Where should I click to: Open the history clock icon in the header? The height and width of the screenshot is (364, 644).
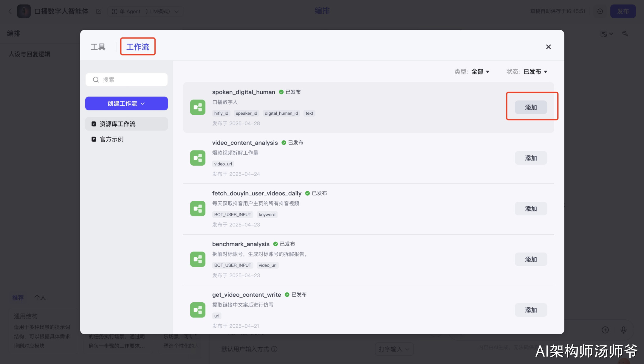pos(600,11)
